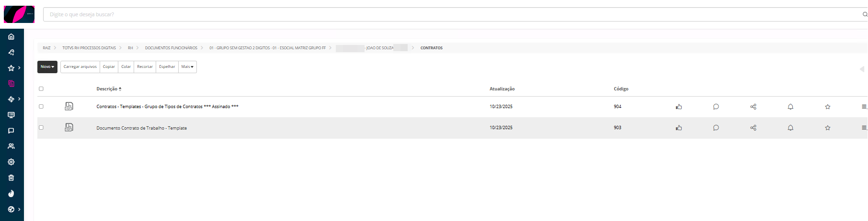Click the search magnifier icon
Viewport: 868px width, 221px height.
point(865,14)
